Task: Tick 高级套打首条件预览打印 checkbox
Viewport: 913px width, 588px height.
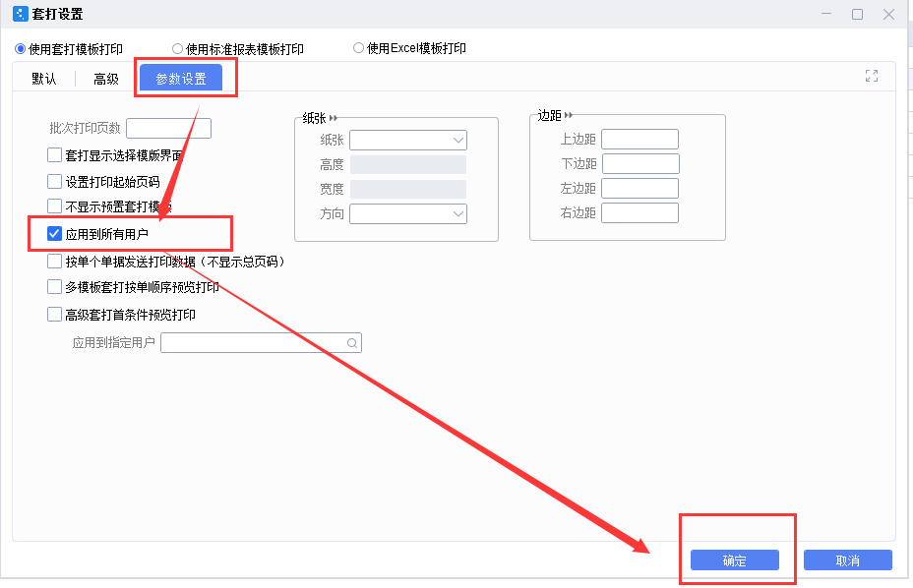Action: tap(54, 315)
